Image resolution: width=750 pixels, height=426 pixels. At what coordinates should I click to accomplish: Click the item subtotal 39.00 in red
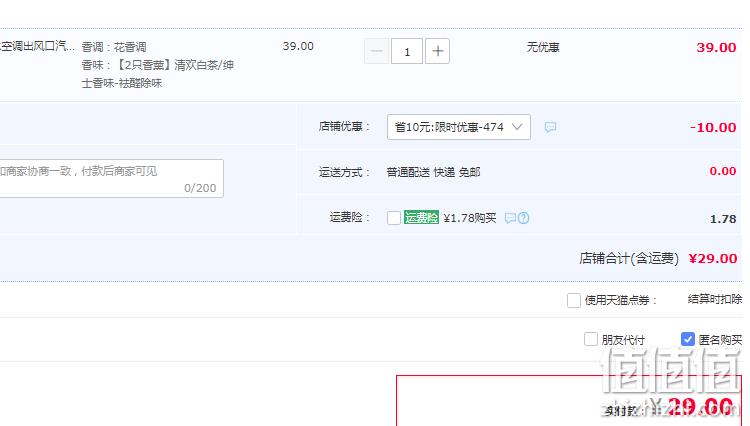click(716, 47)
